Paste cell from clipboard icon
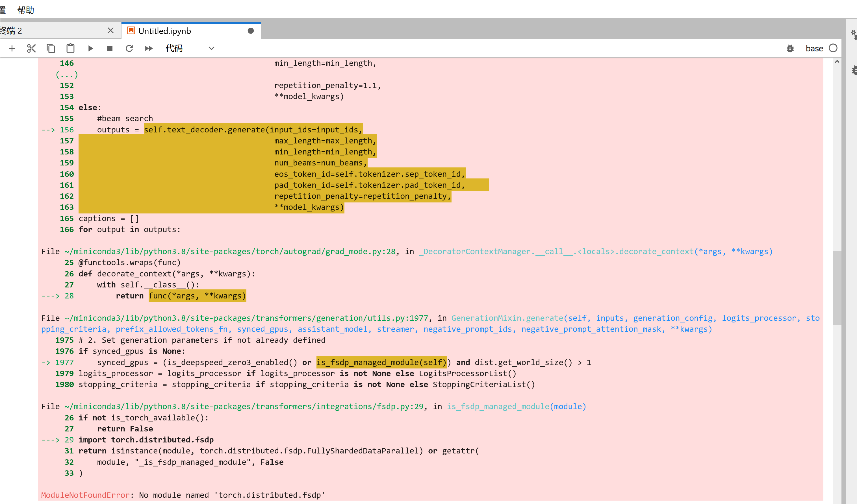The height and width of the screenshot is (504, 857). [70, 49]
